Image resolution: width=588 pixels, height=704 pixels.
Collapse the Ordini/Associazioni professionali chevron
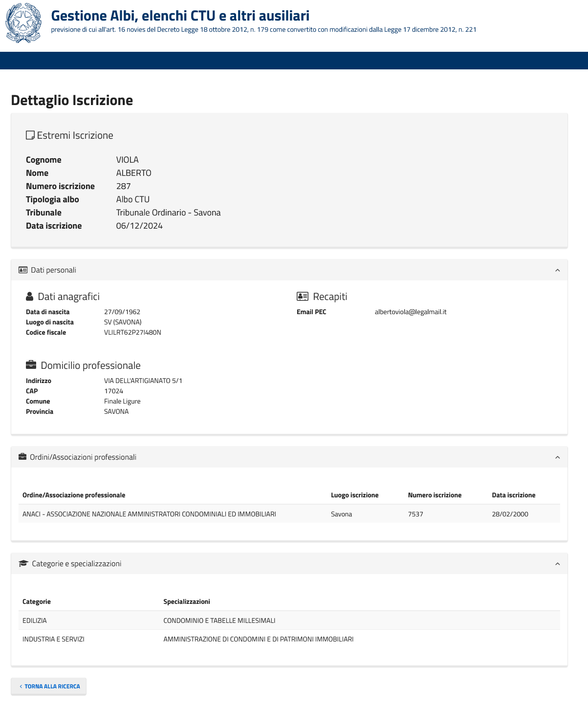pyautogui.click(x=558, y=457)
